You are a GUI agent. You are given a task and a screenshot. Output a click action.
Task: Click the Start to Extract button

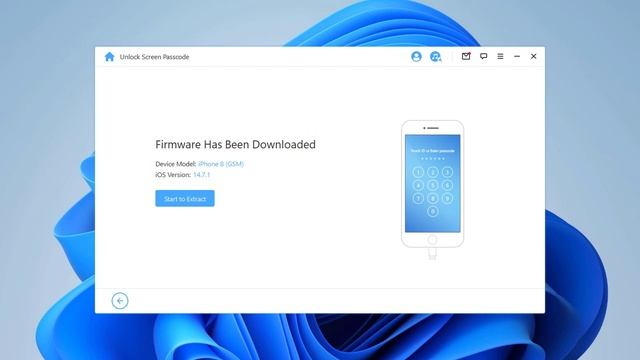pyautogui.click(x=185, y=198)
